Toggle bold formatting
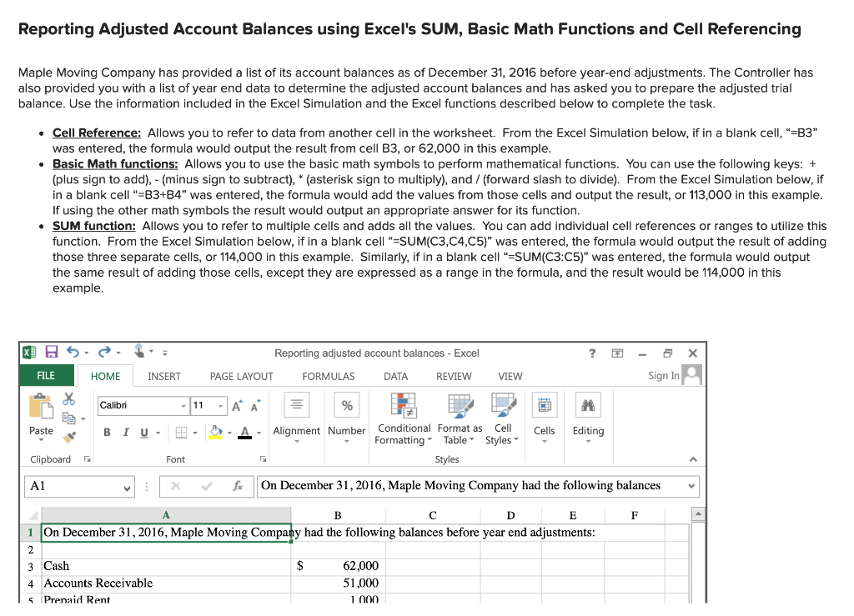The height and width of the screenshot is (616, 854). [x=107, y=432]
